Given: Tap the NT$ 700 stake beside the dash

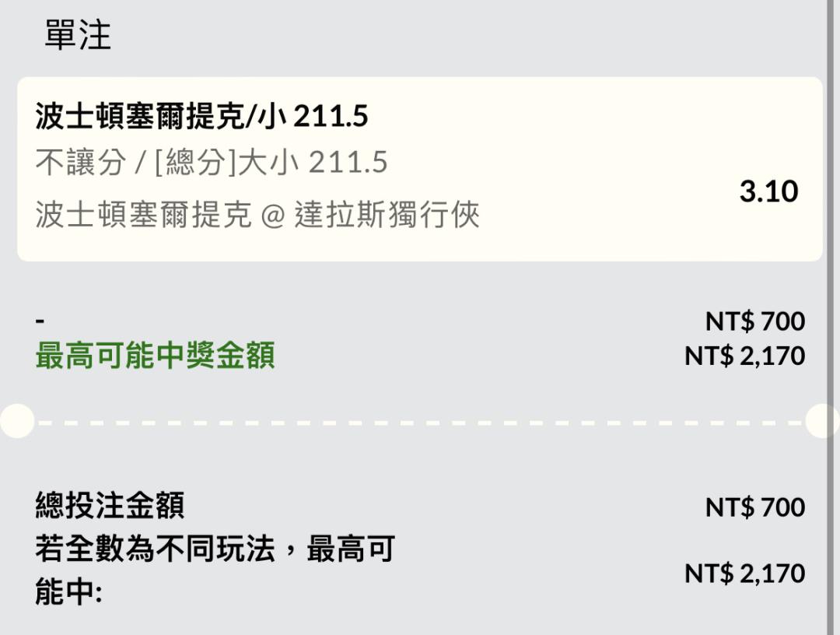Looking at the screenshot, I should [755, 321].
